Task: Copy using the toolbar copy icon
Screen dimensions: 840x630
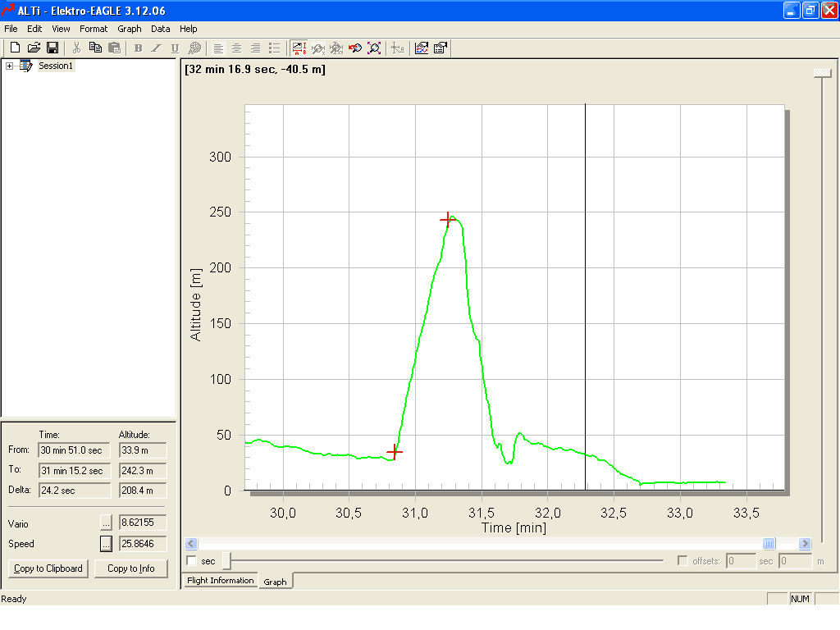Action: [x=95, y=48]
